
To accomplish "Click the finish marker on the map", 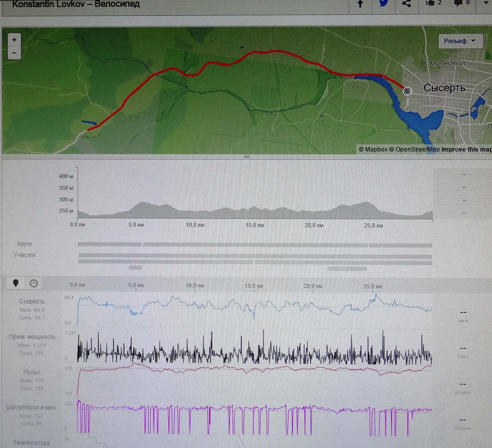I will (x=407, y=91).
